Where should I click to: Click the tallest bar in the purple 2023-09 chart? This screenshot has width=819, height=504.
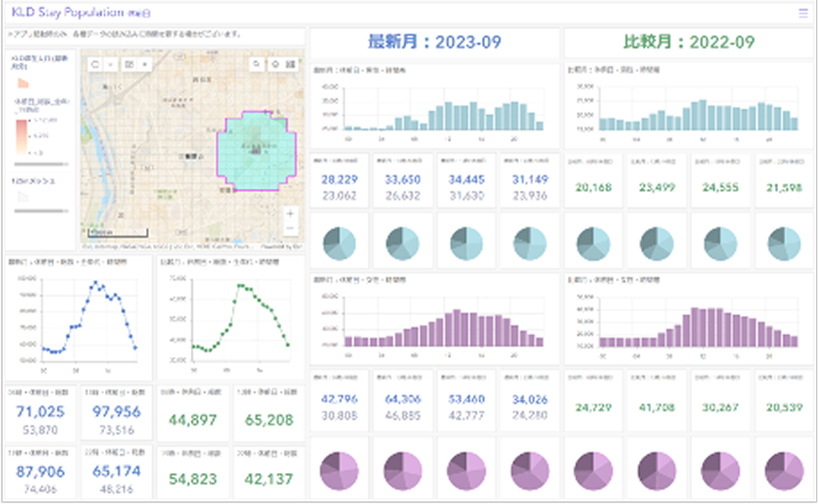click(x=457, y=328)
